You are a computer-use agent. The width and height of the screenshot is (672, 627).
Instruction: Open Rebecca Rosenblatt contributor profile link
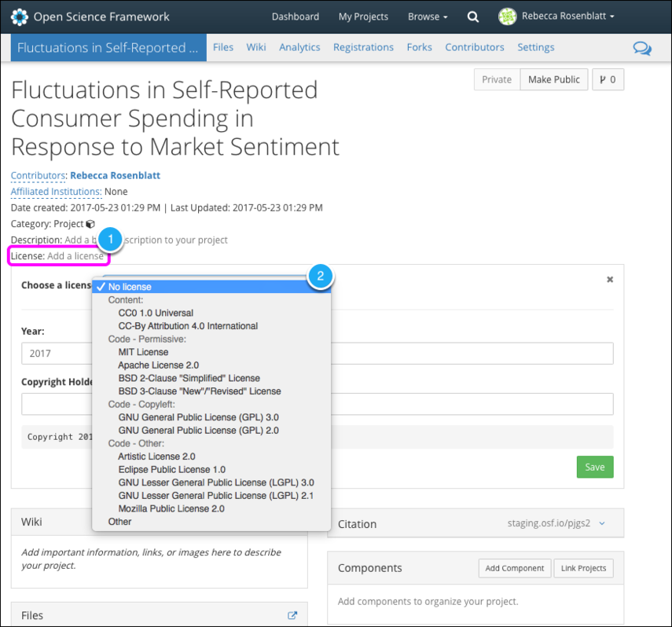pyautogui.click(x=116, y=176)
